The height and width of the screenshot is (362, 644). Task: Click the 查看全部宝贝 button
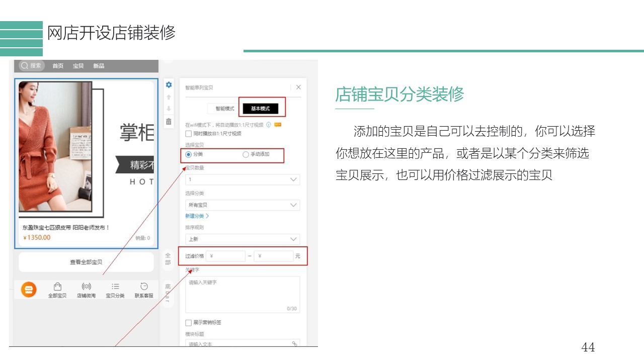[x=86, y=262]
